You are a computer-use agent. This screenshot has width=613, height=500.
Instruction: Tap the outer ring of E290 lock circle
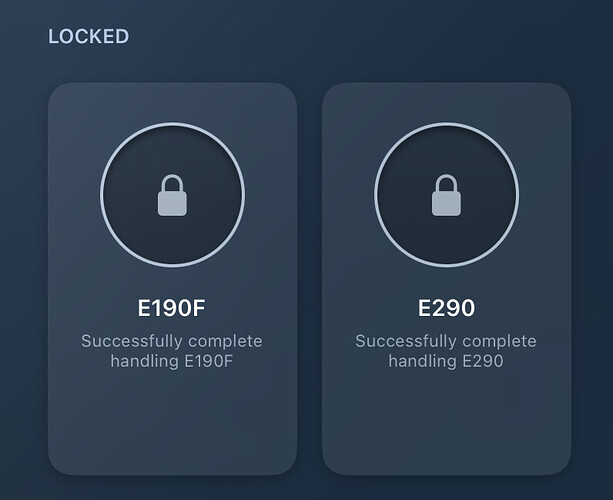[446, 124]
